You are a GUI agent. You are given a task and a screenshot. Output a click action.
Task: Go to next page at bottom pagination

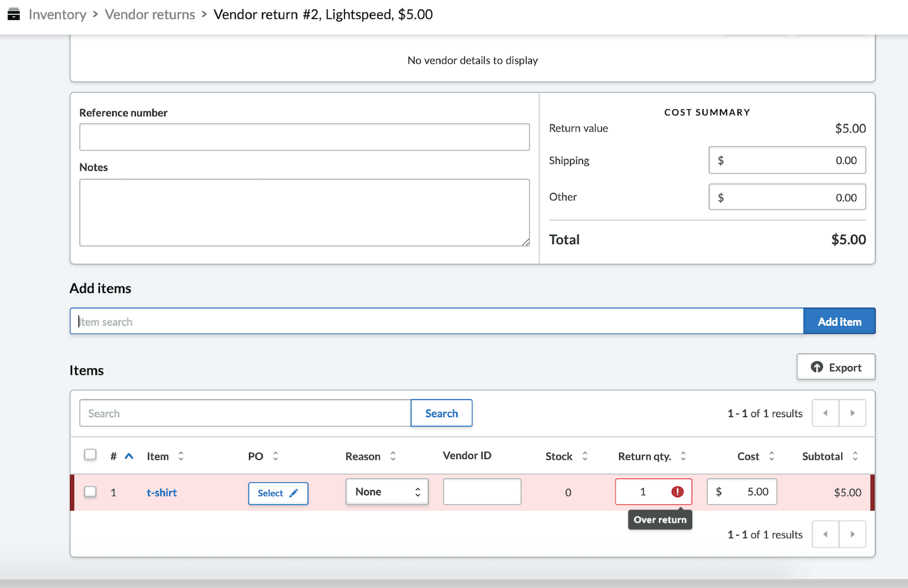(x=852, y=535)
